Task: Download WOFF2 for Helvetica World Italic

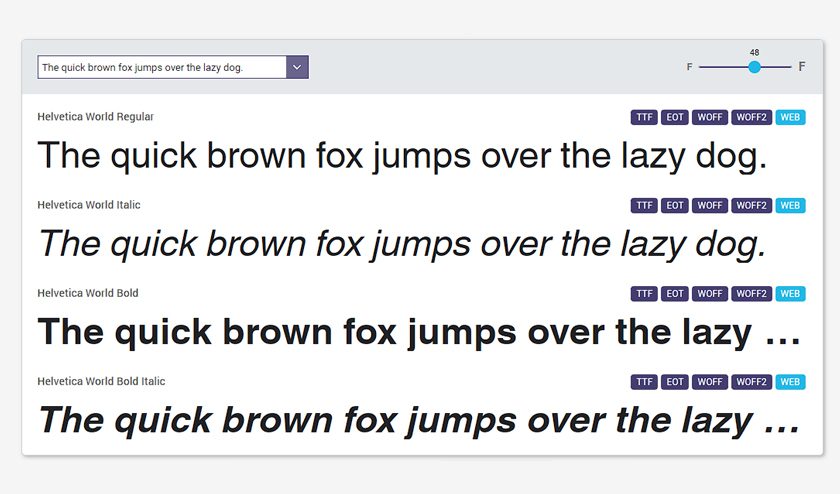Action: click(752, 206)
